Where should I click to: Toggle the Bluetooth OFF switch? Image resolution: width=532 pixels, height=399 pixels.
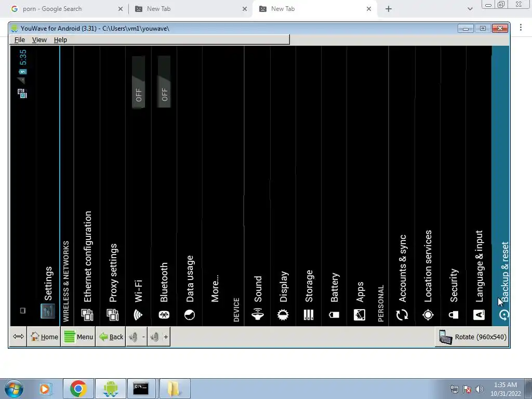164,82
